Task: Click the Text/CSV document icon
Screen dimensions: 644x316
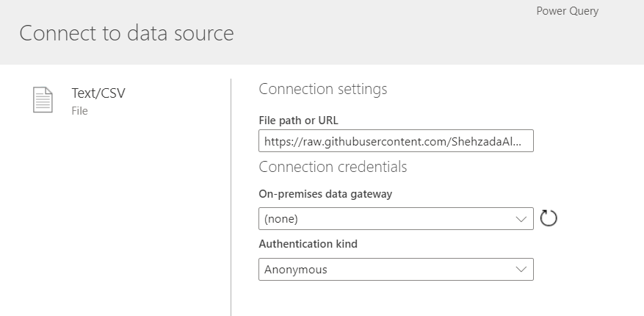Action: pos(43,100)
